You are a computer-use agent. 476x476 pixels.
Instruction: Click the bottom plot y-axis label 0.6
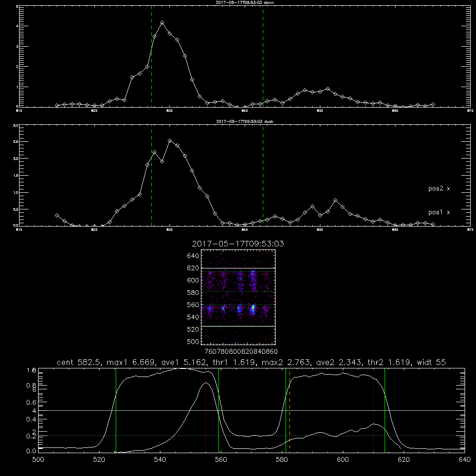point(31,402)
